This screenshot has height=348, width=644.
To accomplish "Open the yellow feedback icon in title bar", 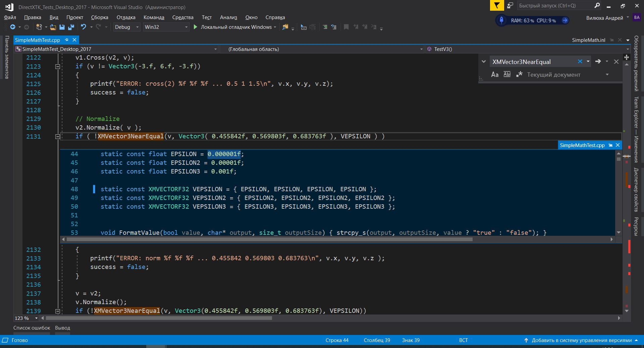I will [x=497, y=5].
